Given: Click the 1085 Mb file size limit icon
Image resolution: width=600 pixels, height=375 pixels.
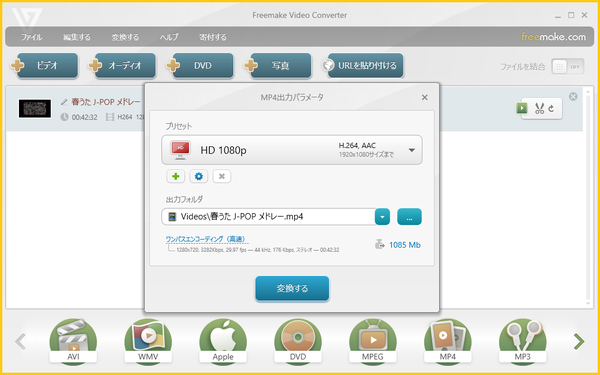Looking at the screenshot, I should coord(379,245).
